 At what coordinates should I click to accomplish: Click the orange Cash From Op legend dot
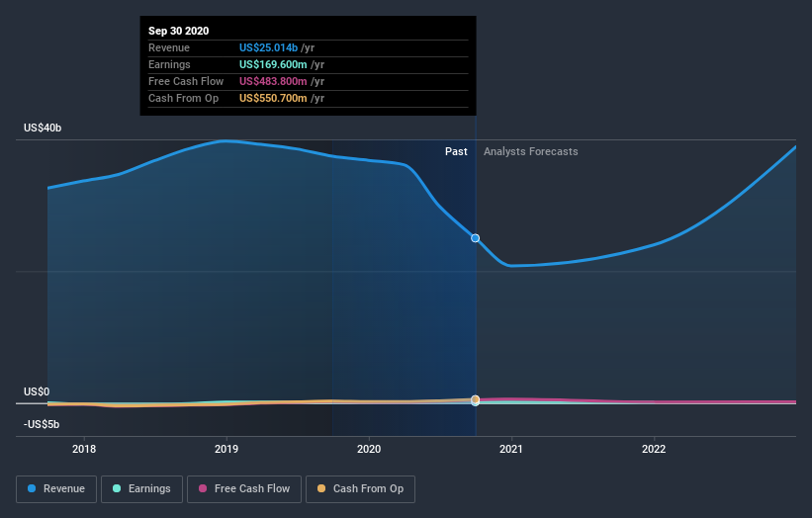pyautogui.click(x=321, y=488)
